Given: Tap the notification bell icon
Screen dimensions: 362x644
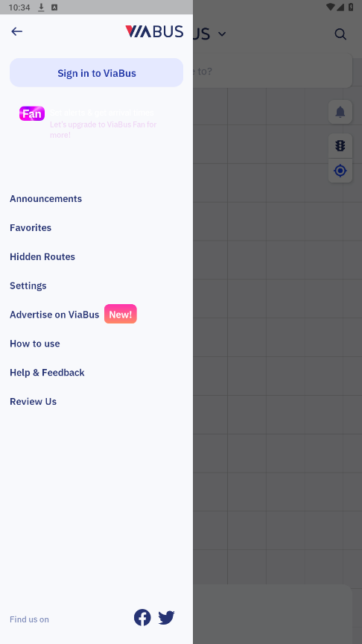Looking at the screenshot, I should tap(340, 112).
